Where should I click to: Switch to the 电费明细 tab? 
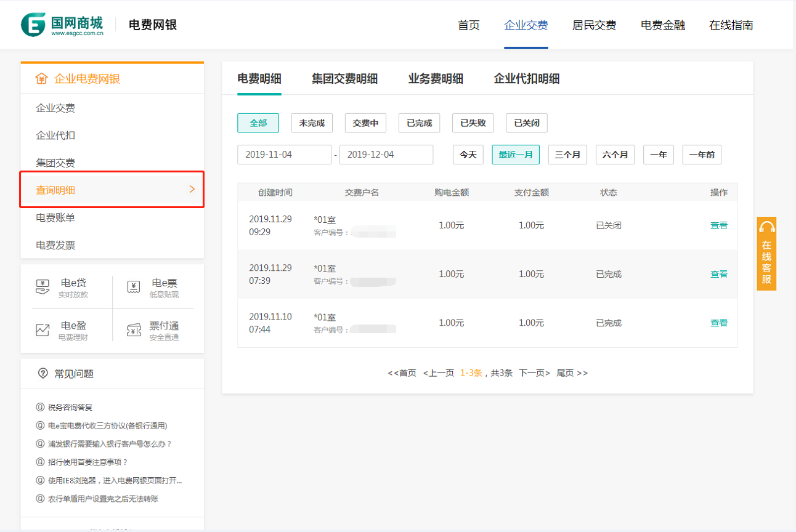point(259,79)
